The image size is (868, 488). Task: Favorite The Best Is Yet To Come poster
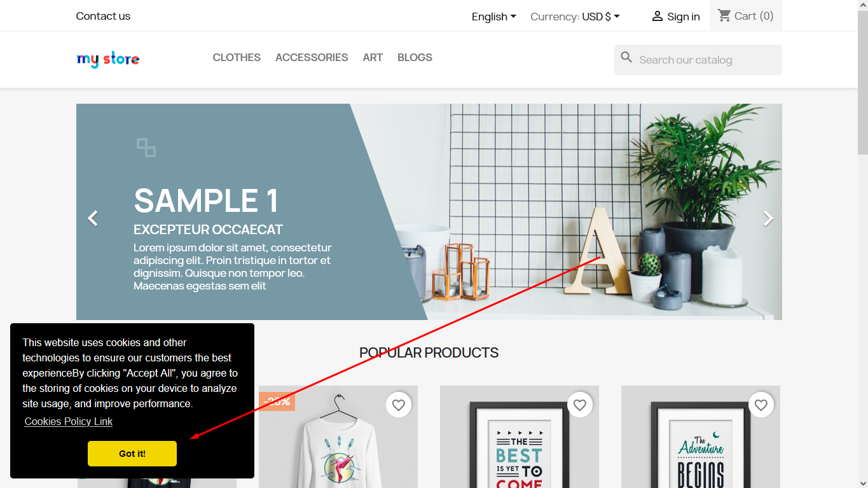tap(580, 405)
